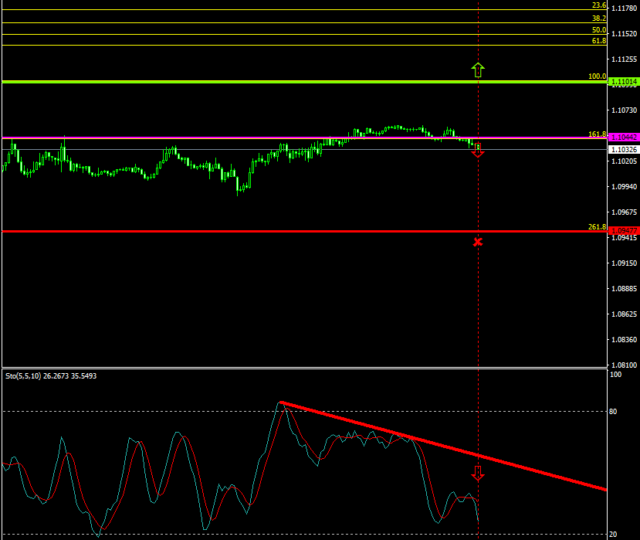Click the current price label 1.10326

point(623,149)
